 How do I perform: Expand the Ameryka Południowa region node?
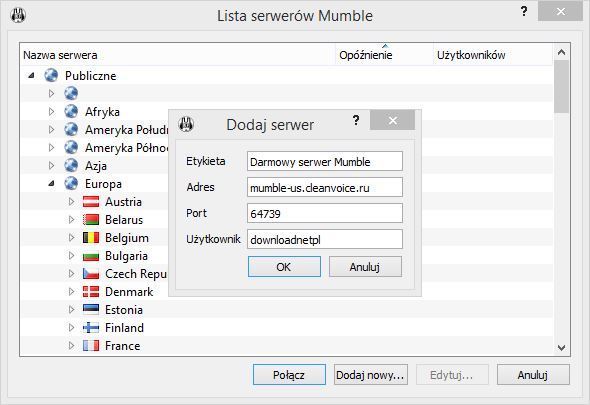click(x=52, y=129)
